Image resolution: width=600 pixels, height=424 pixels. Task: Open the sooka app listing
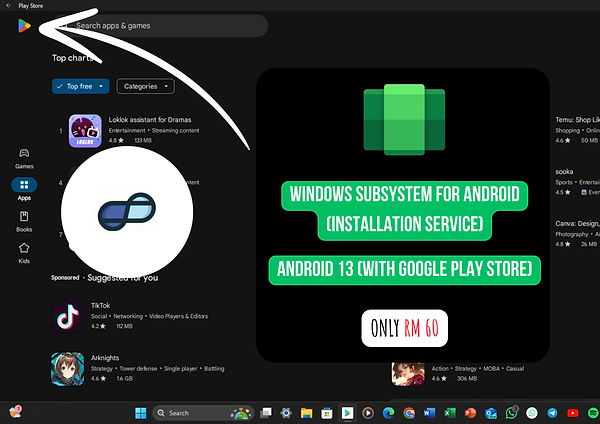(x=564, y=171)
